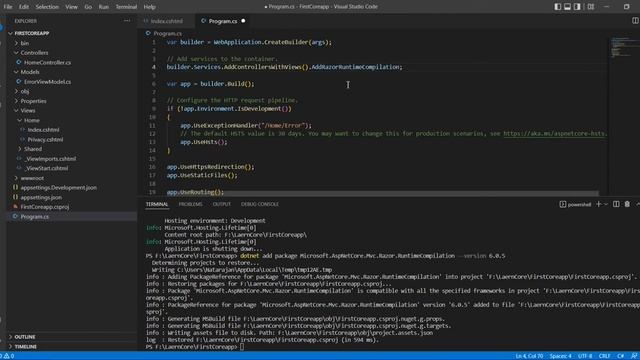Open the Run menu
The image size is (640, 360).
104,7
